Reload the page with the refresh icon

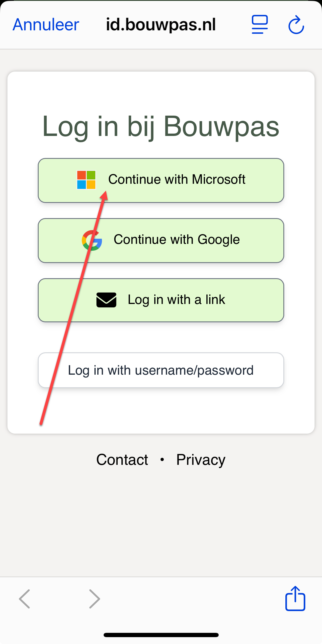pyautogui.click(x=296, y=25)
